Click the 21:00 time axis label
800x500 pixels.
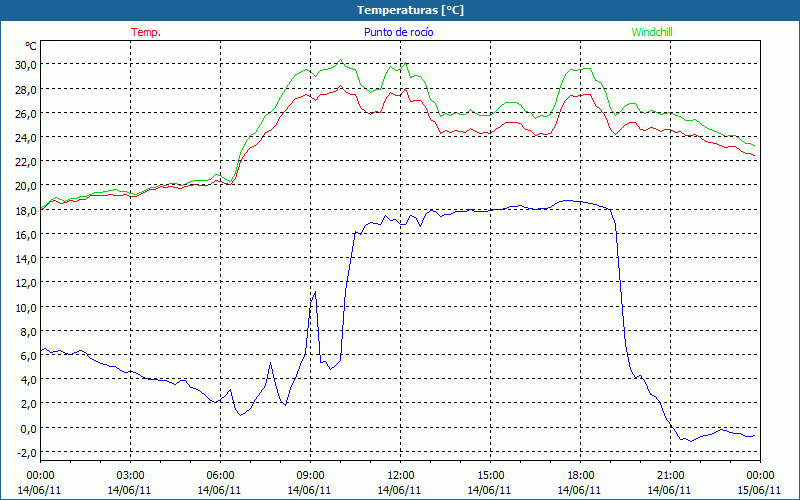point(670,476)
